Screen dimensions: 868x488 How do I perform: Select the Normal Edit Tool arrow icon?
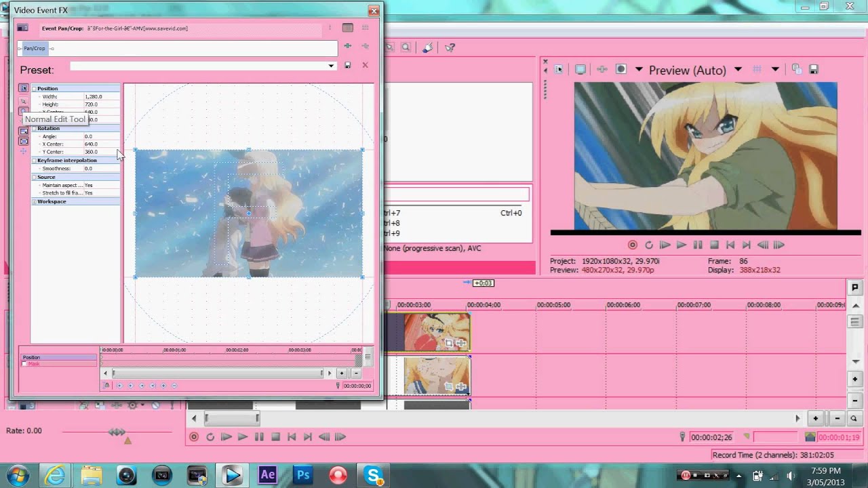23,101
